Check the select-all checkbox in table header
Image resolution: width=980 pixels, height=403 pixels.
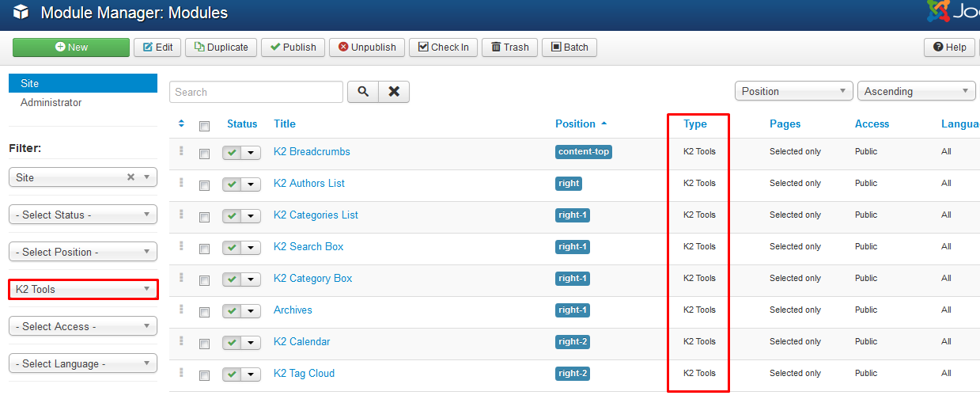[205, 125]
